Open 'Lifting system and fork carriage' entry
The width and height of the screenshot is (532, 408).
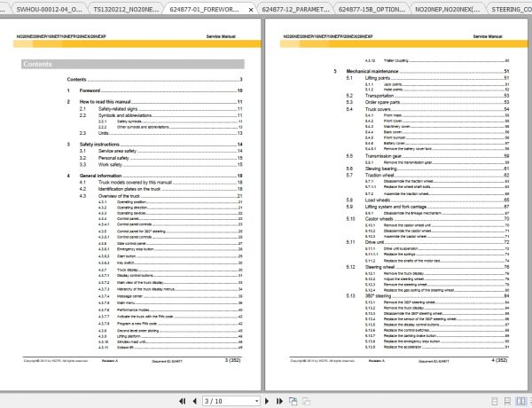point(428,207)
